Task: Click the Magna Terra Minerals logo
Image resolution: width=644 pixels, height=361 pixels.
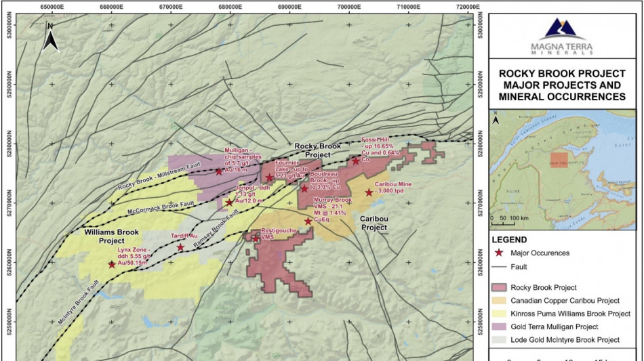Action: click(x=562, y=37)
